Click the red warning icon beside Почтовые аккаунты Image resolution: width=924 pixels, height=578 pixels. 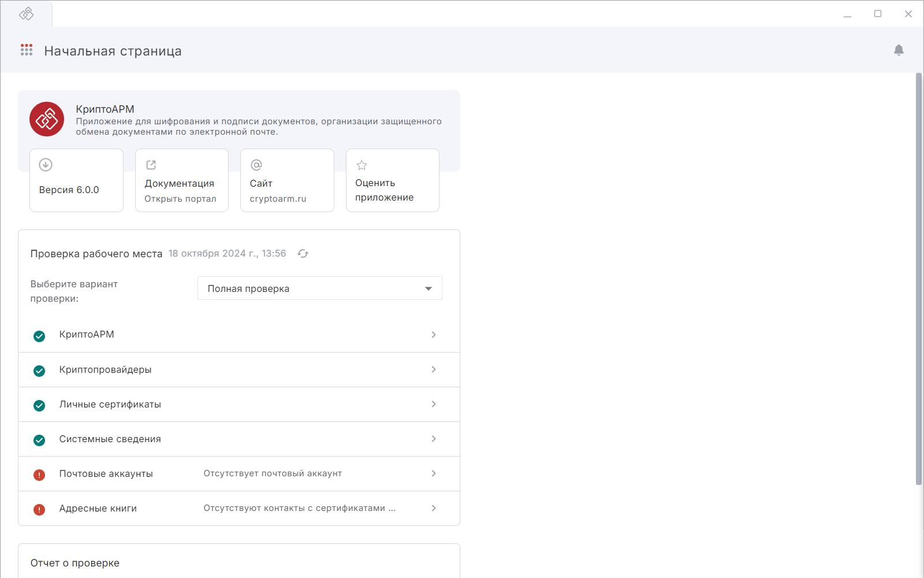pyautogui.click(x=39, y=475)
